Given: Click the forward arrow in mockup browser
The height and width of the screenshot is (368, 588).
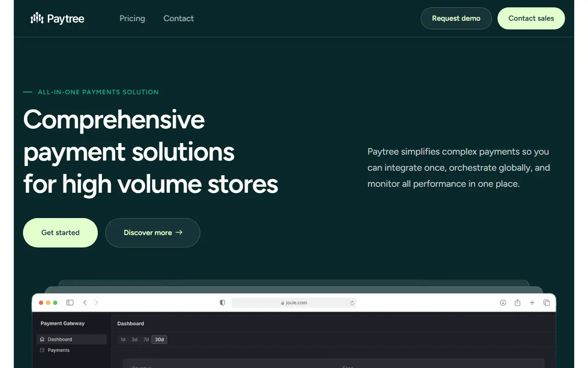Looking at the screenshot, I should tap(96, 303).
